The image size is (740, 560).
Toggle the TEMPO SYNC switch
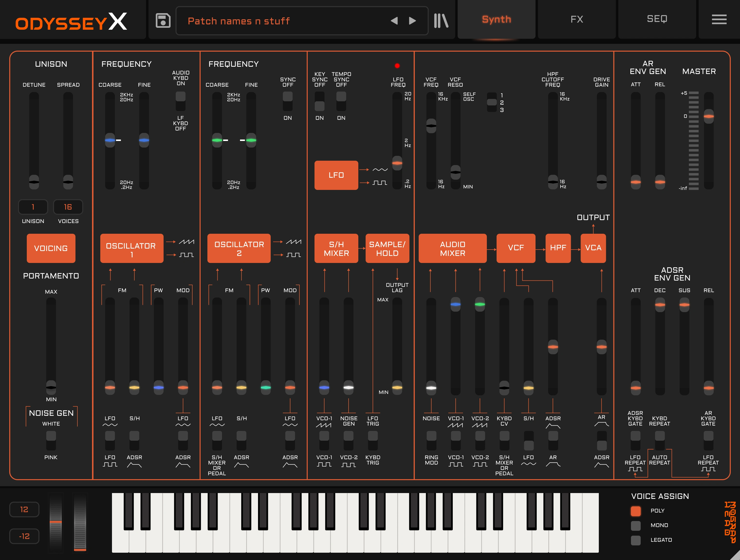(341, 101)
